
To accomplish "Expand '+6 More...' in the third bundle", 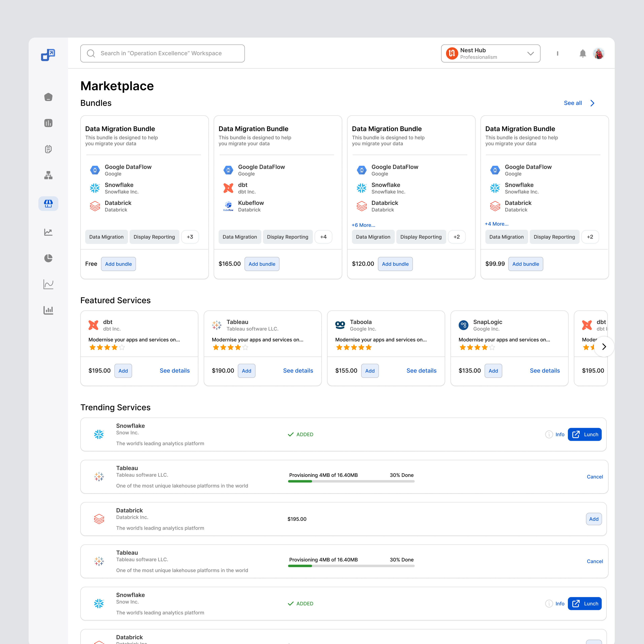I will [363, 225].
